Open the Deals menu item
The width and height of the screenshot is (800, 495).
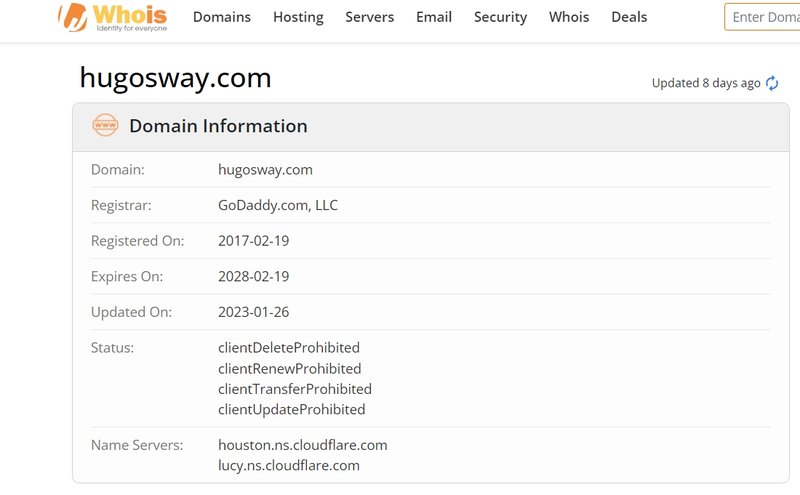click(629, 17)
